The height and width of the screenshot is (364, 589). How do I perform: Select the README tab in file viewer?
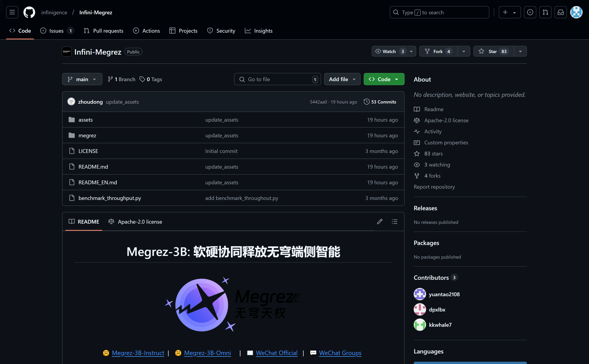[84, 222]
